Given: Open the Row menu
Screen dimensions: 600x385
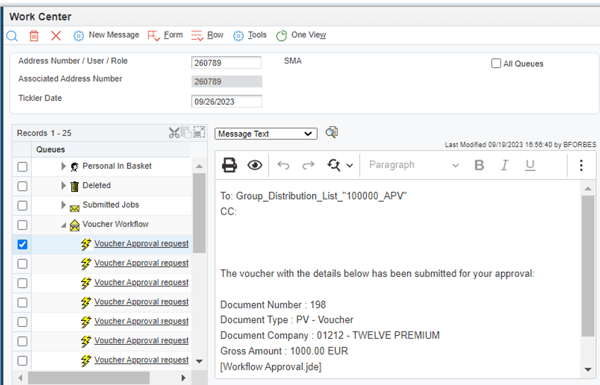Looking at the screenshot, I should click(x=215, y=35).
